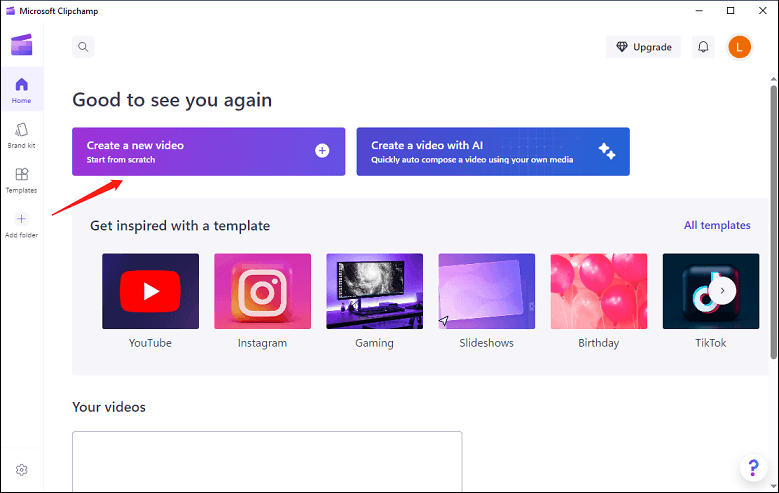Click the search magnifier icon
This screenshot has width=779, height=493.
[x=83, y=47]
